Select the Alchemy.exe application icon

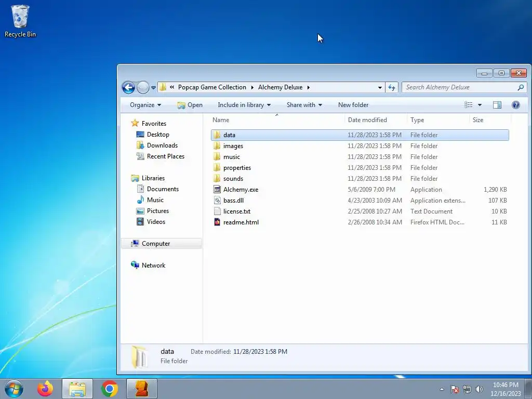point(217,190)
